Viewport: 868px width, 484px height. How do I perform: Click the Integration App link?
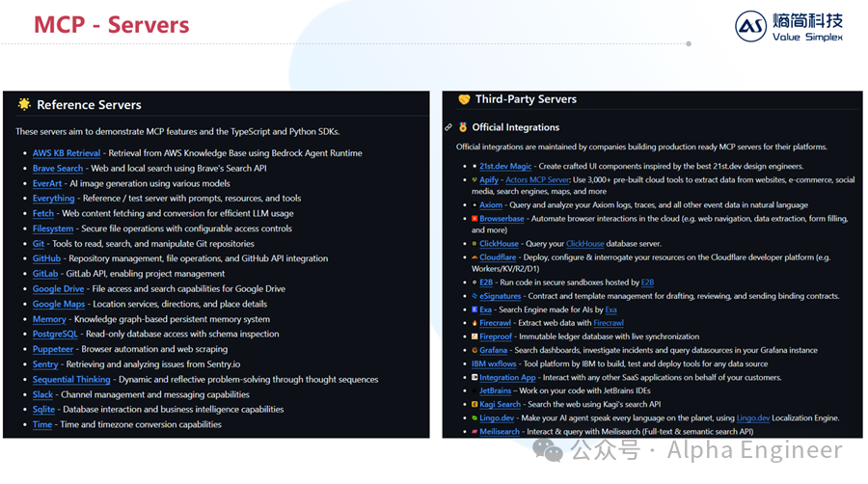point(507,378)
